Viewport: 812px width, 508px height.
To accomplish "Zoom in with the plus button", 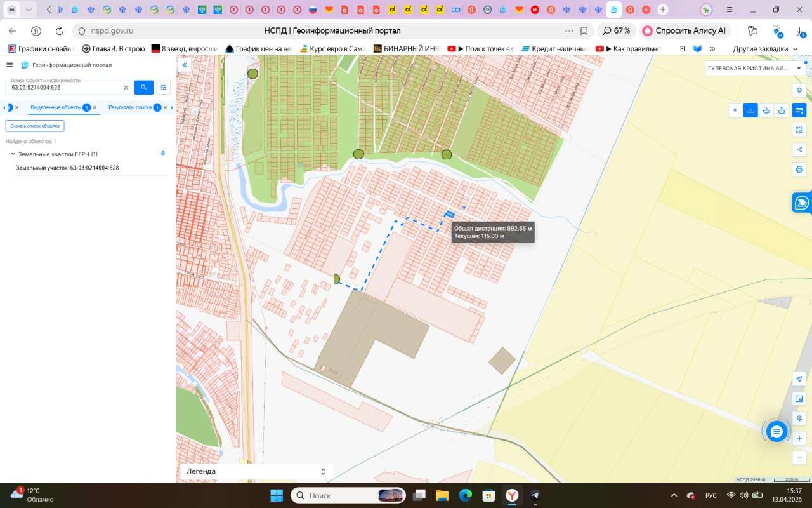I will click(799, 438).
